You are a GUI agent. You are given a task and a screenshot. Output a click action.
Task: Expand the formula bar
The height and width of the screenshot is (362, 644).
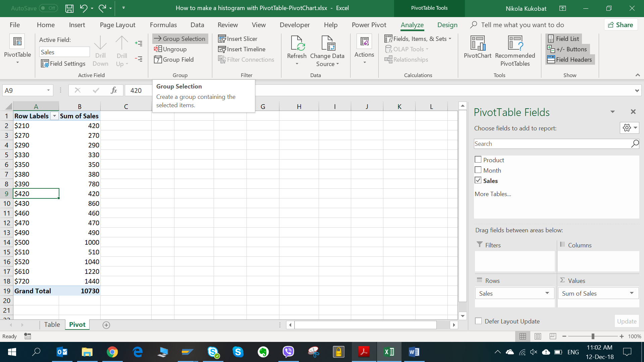point(637,90)
